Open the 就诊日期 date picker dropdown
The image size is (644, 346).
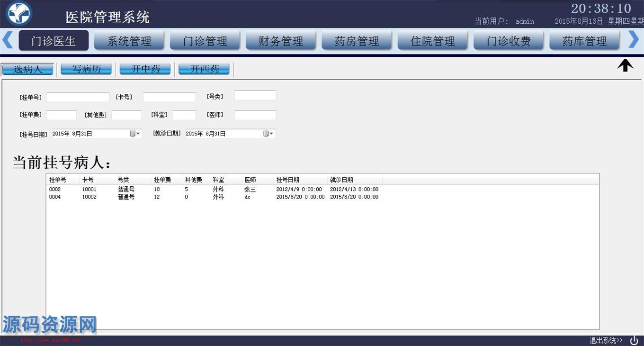click(268, 134)
